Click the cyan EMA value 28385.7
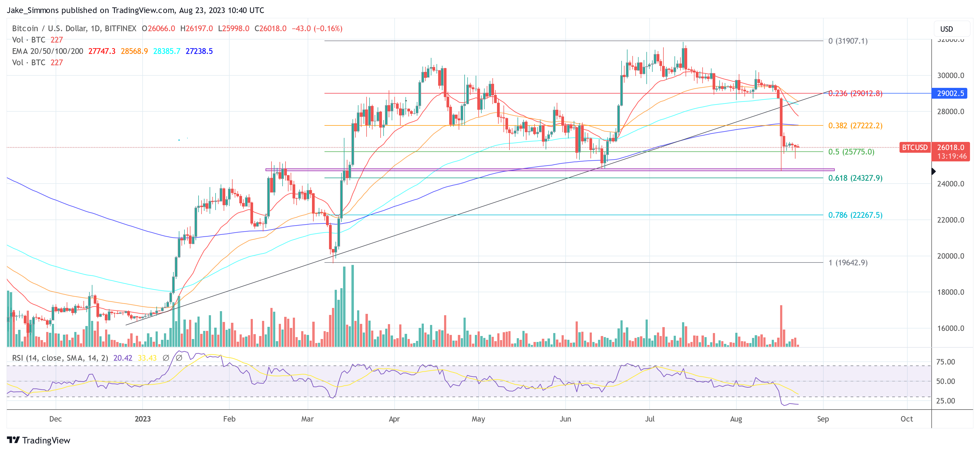This screenshot has width=980, height=452. tap(167, 51)
